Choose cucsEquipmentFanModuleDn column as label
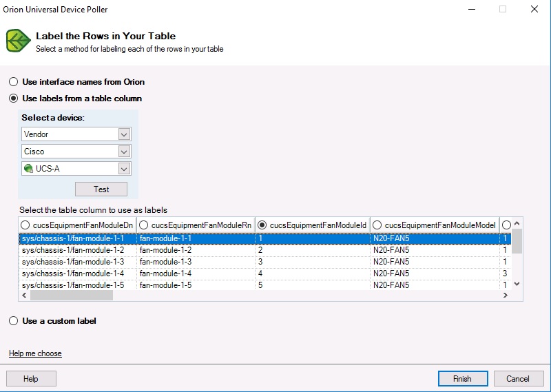Image resolution: width=551 pixels, height=392 pixels. pos(25,225)
